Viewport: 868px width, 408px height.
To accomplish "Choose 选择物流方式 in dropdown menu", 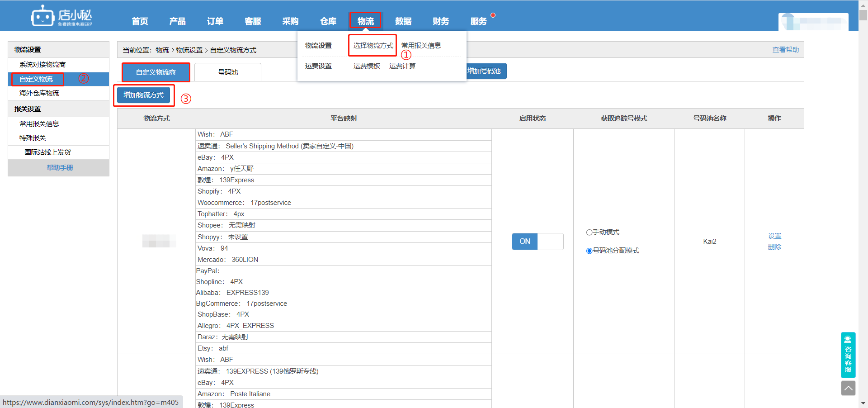I will (x=373, y=46).
